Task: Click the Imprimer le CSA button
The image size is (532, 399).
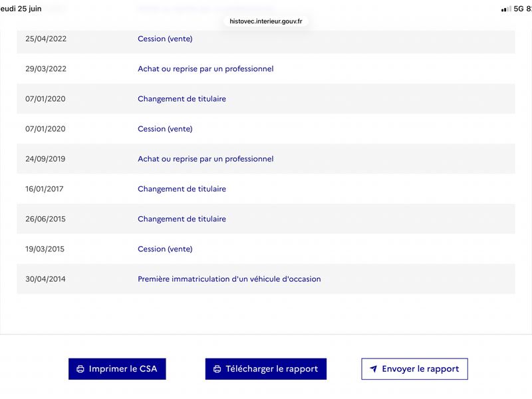Action: [117, 369]
